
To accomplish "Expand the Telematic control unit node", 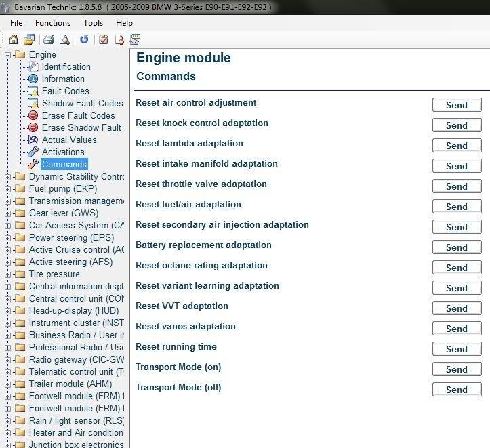I will click(x=8, y=372).
